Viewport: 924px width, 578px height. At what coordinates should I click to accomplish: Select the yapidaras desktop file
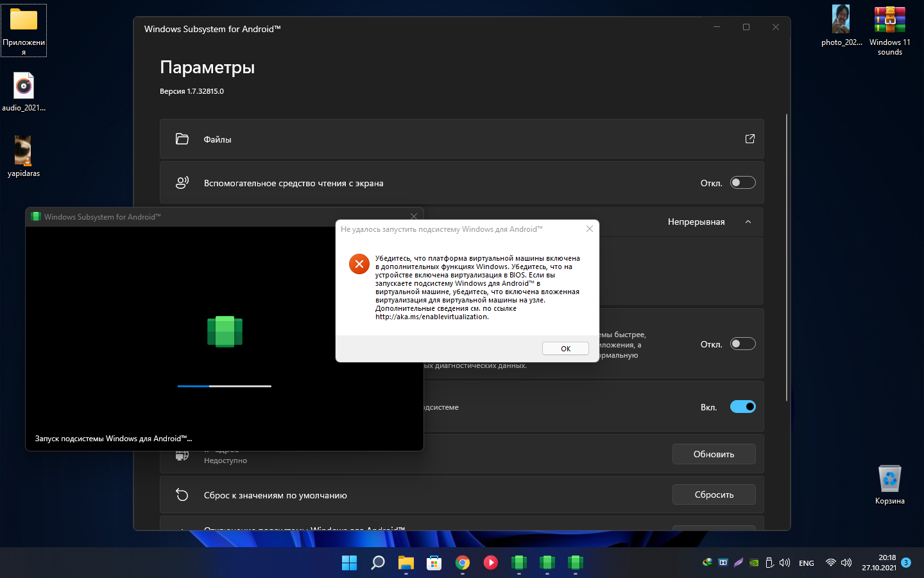pos(24,156)
